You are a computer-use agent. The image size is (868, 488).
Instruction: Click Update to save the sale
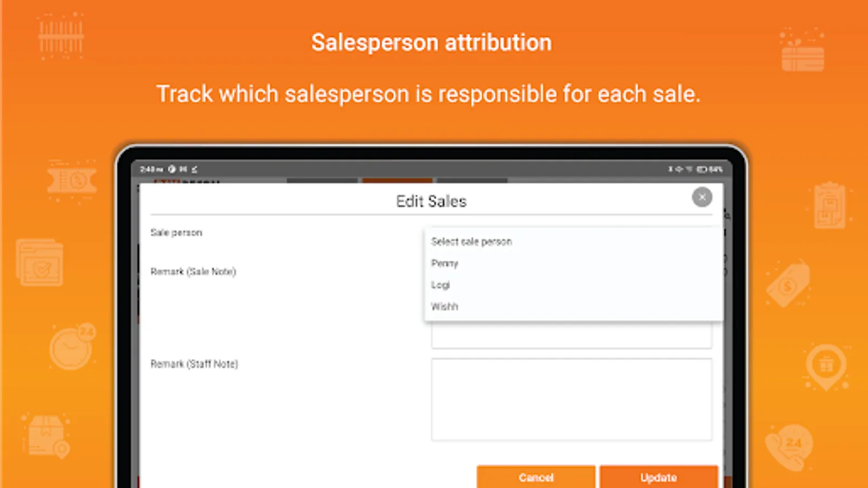tap(659, 477)
